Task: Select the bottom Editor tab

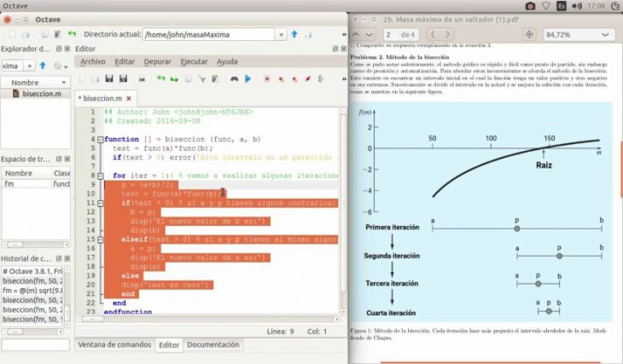Action: pos(169,345)
